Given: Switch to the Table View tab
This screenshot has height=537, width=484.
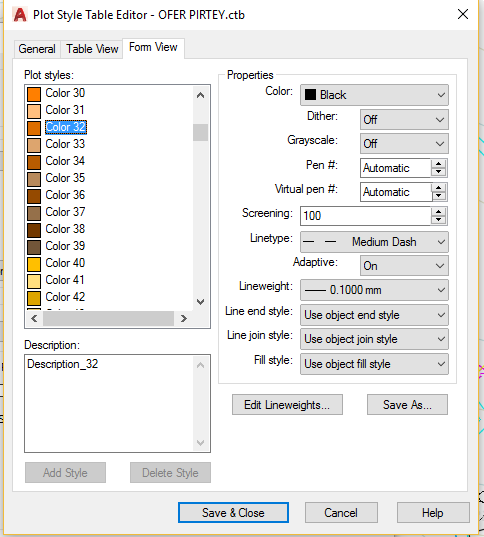Looking at the screenshot, I should [92, 49].
